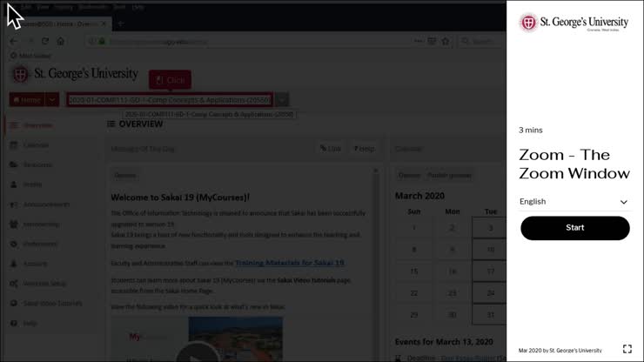Image resolution: width=644 pixels, height=362 pixels.
Task: Open Announcements in the left sidebar
Action: [x=46, y=204]
